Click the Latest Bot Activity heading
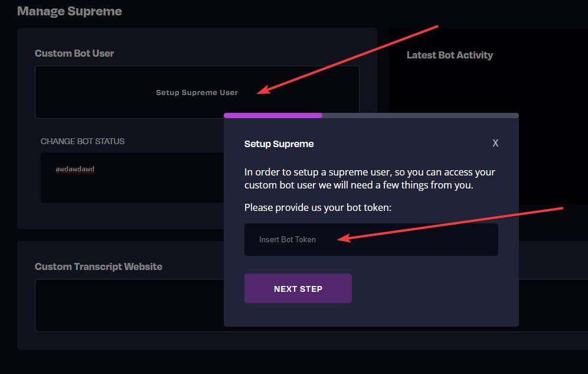Viewport: 588px width, 374px height. (x=450, y=55)
